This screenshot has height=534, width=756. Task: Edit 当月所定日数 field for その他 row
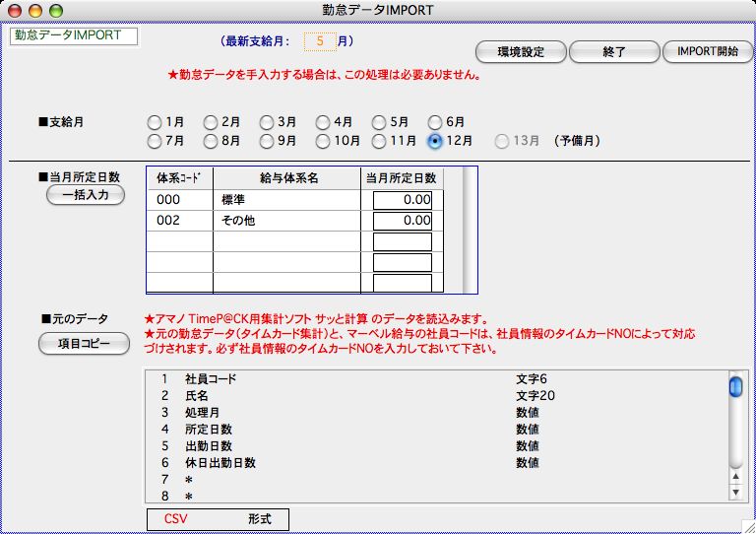[x=402, y=221]
